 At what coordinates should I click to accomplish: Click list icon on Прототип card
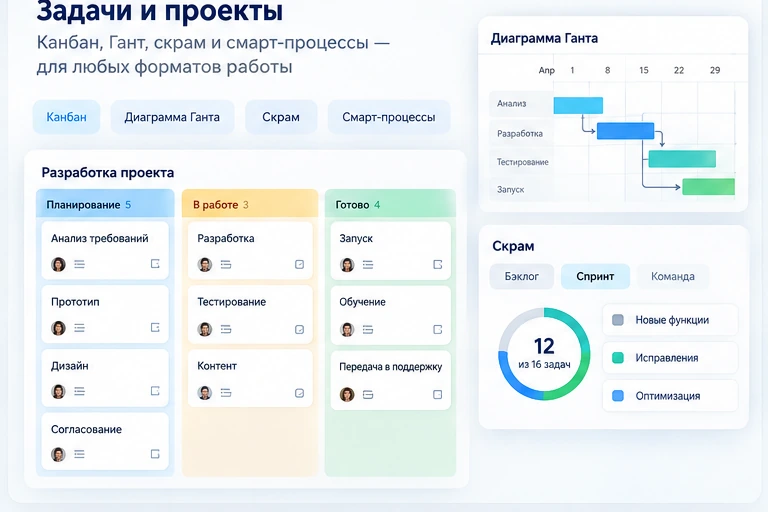pyautogui.click(x=79, y=328)
